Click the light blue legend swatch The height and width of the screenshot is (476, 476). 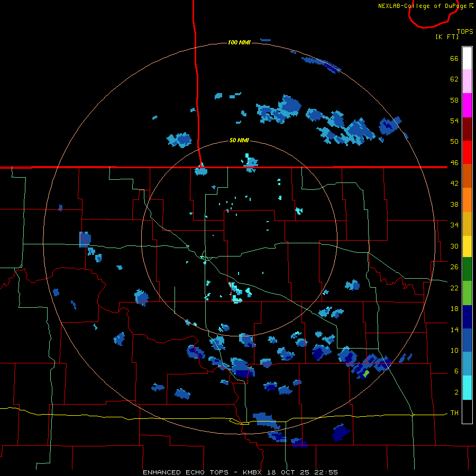tap(467, 364)
